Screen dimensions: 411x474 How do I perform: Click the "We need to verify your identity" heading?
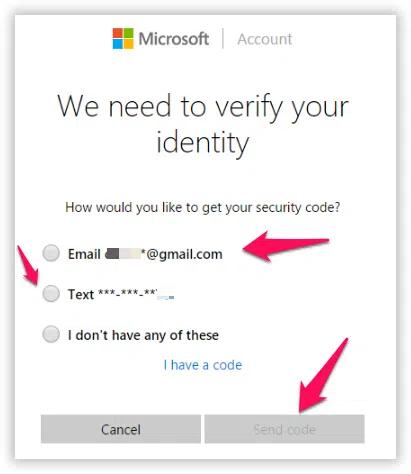[x=203, y=124]
